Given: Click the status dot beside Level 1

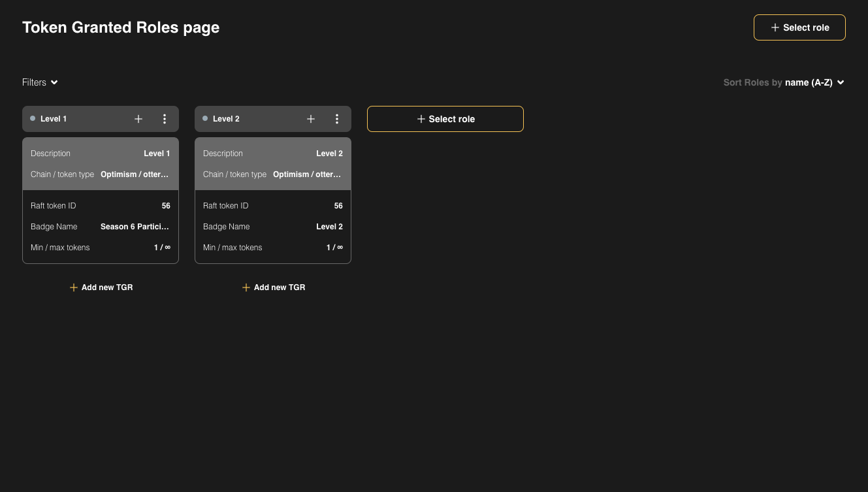Looking at the screenshot, I should point(33,119).
